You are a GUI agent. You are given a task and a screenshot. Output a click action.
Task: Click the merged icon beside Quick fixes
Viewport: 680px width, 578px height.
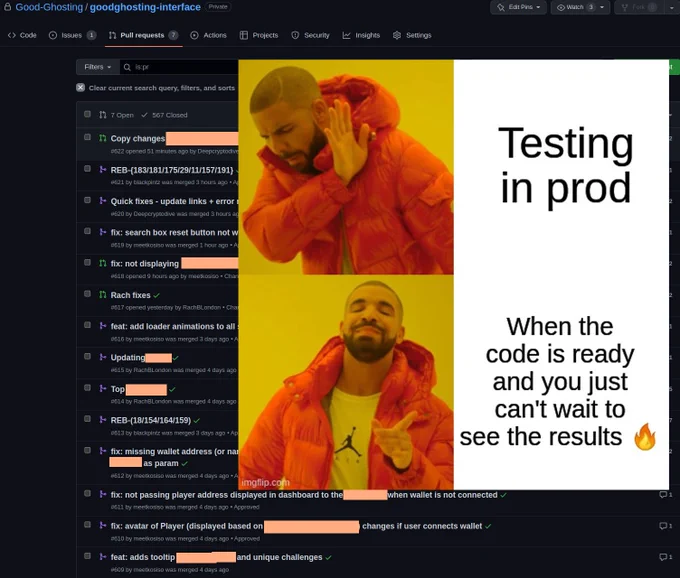[103, 200]
